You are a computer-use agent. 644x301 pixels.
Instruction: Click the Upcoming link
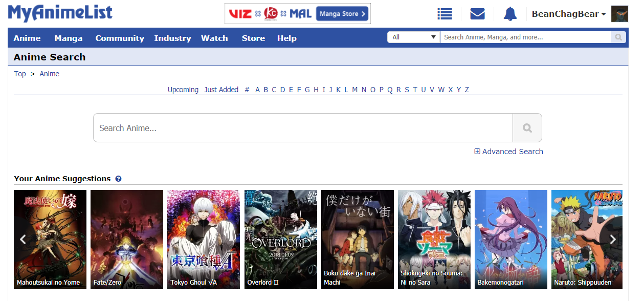click(x=183, y=90)
